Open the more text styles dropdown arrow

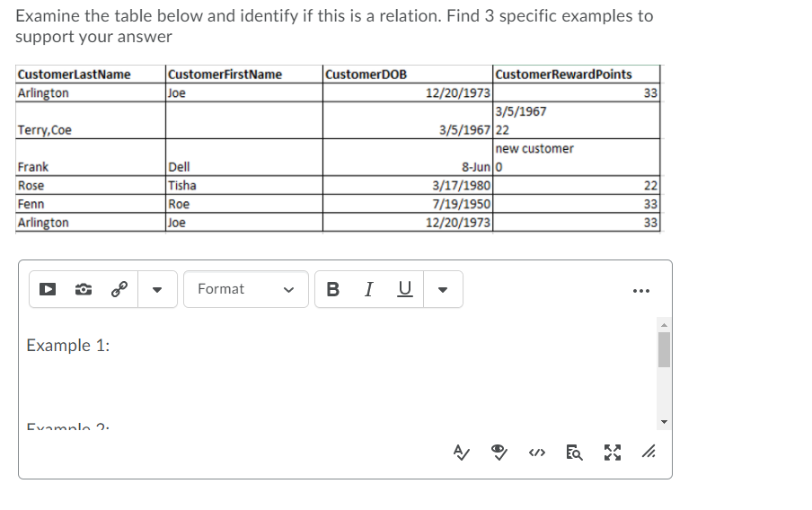(443, 289)
